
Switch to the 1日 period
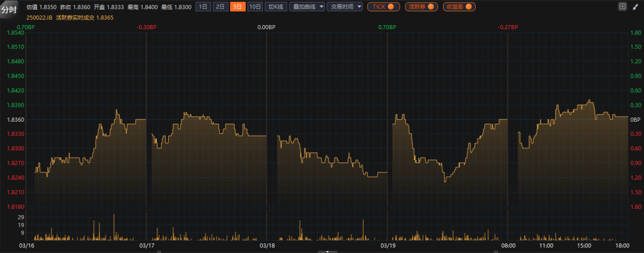coord(203,7)
